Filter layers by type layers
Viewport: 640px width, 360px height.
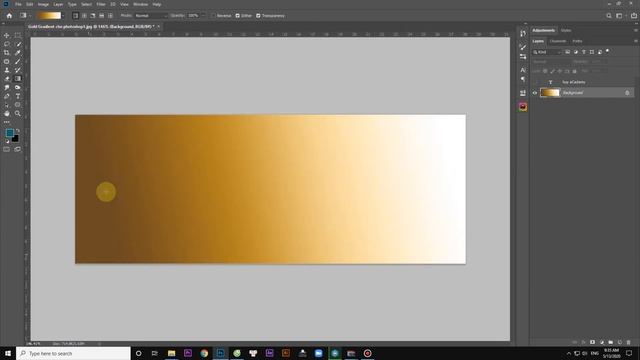(x=584, y=52)
